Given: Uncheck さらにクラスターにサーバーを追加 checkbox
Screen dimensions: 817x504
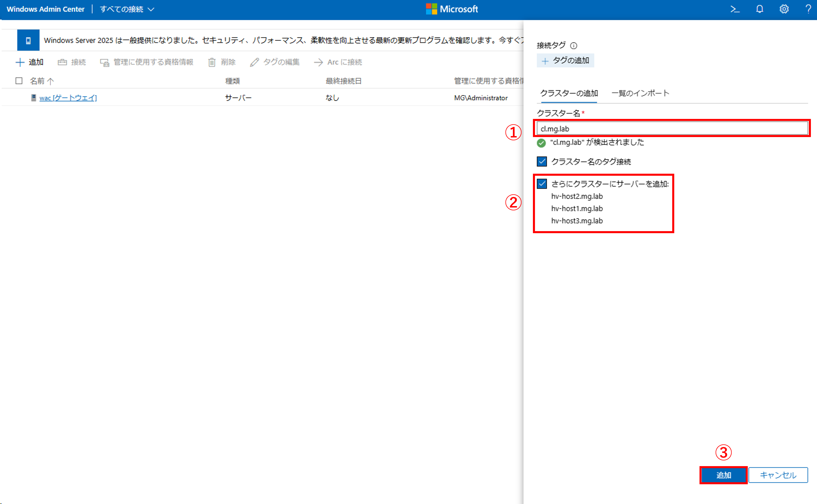Looking at the screenshot, I should 542,184.
